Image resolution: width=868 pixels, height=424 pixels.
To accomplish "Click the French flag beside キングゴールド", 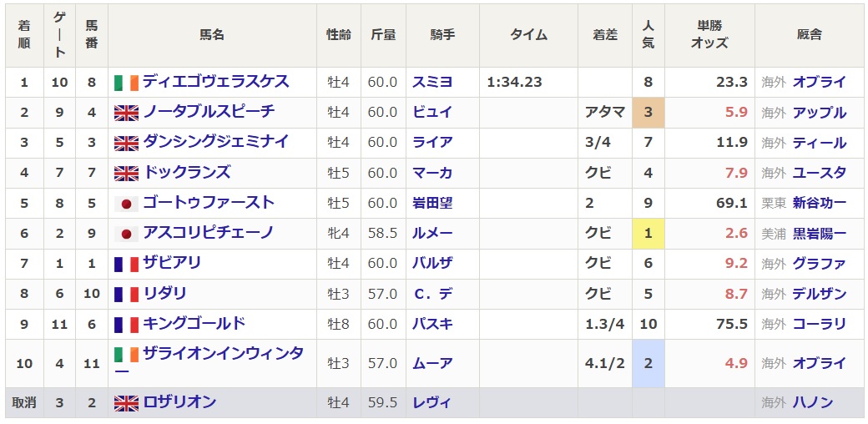I will [126, 324].
